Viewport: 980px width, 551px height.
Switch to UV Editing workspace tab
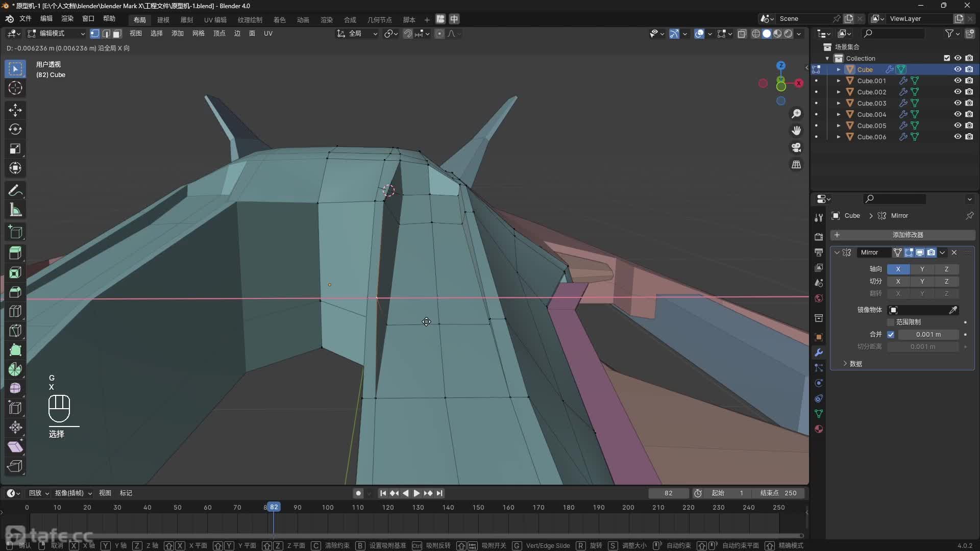click(215, 20)
